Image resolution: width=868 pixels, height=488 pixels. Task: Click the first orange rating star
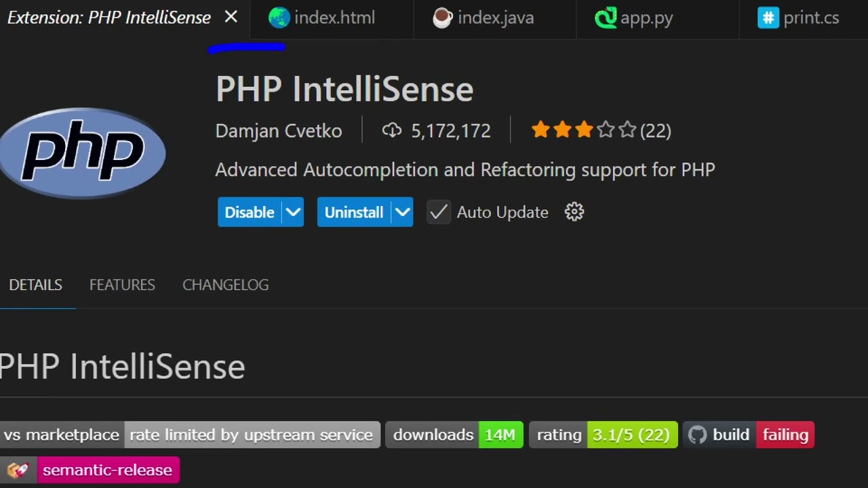click(x=540, y=129)
